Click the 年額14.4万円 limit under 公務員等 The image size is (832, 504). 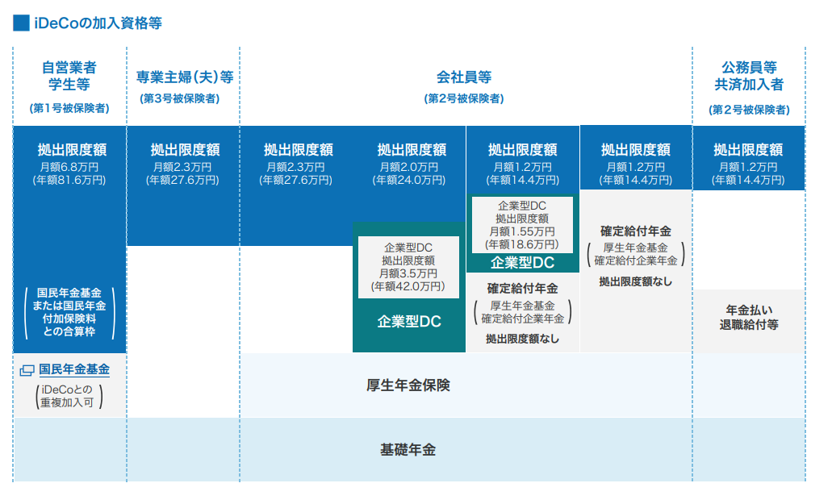tap(748, 181)
